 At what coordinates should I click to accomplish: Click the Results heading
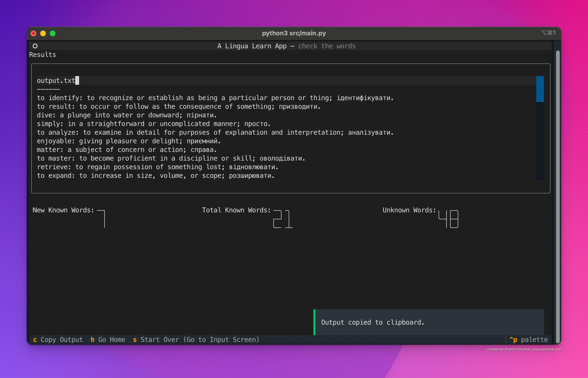point(42,54)
